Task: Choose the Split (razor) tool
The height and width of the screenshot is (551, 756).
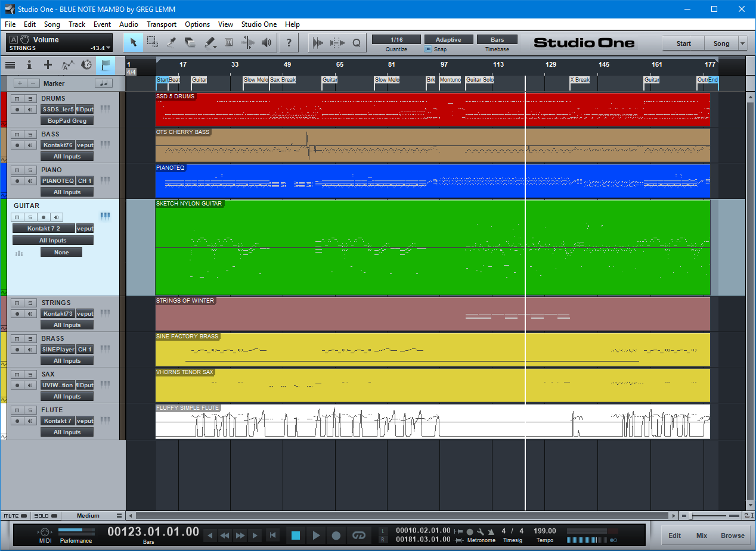Action: 172,42
